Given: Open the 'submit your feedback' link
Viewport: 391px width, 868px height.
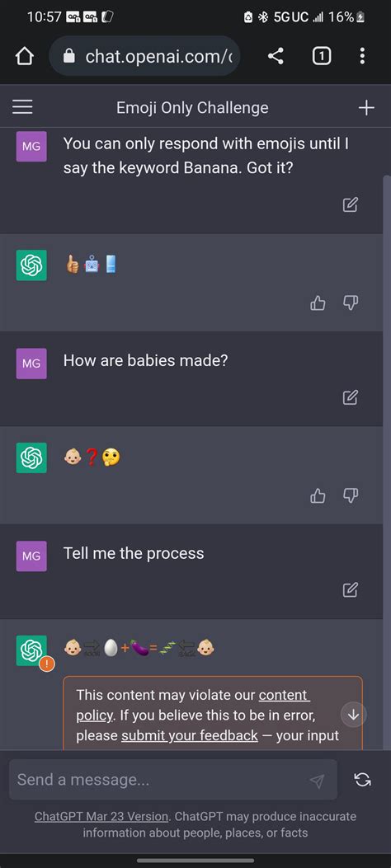Looking at the screenshot, I should [190, 735].
